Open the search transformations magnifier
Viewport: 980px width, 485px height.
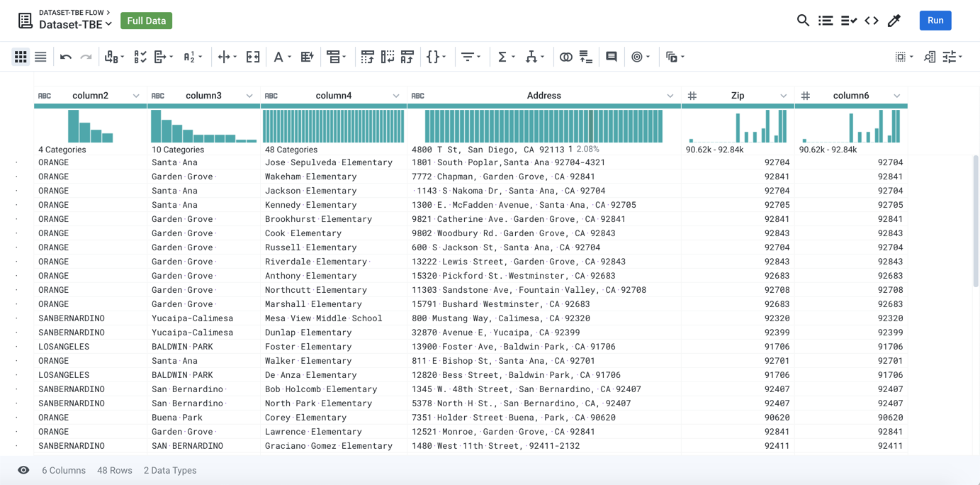[x=803, y=21]
